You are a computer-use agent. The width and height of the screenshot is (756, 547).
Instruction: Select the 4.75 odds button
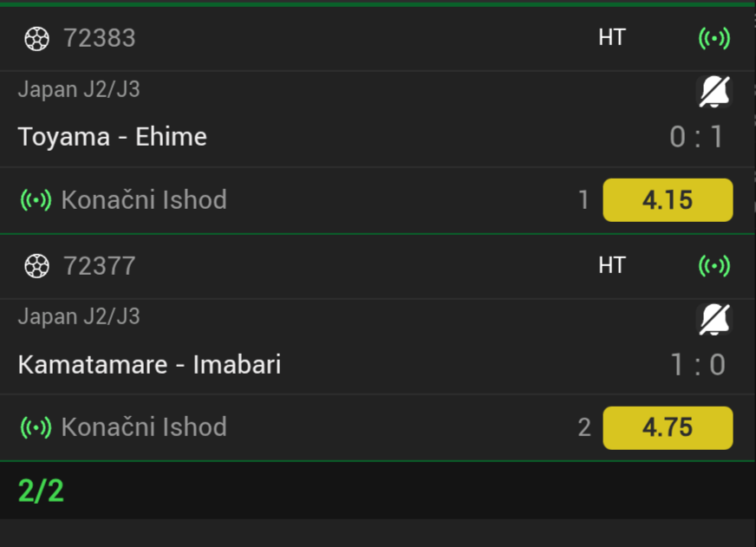[x=668, y=427]
